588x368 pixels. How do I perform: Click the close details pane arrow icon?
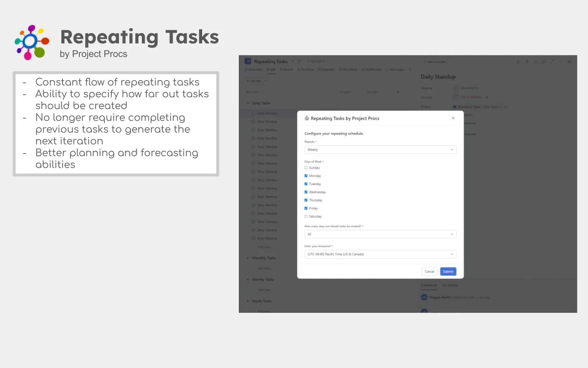coord(569,62)
